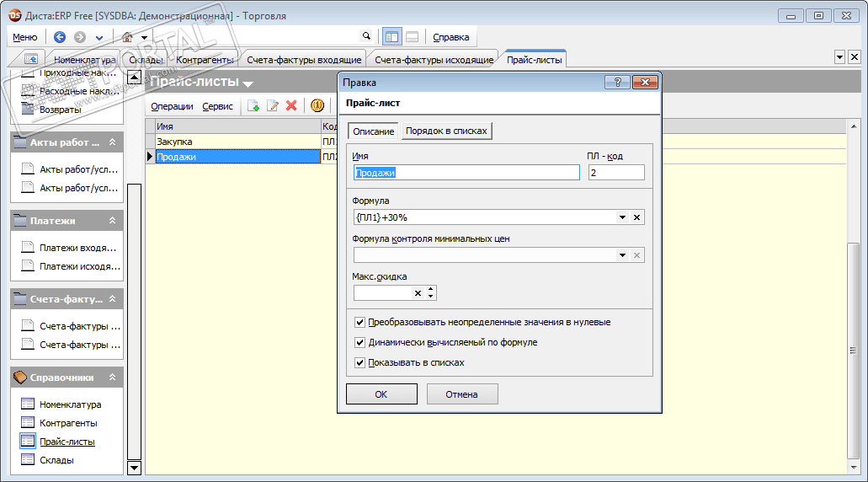This screenshot has width=868, height=482.
Task: Collapse the Справочники sidebar group
Action: [112, 378]
